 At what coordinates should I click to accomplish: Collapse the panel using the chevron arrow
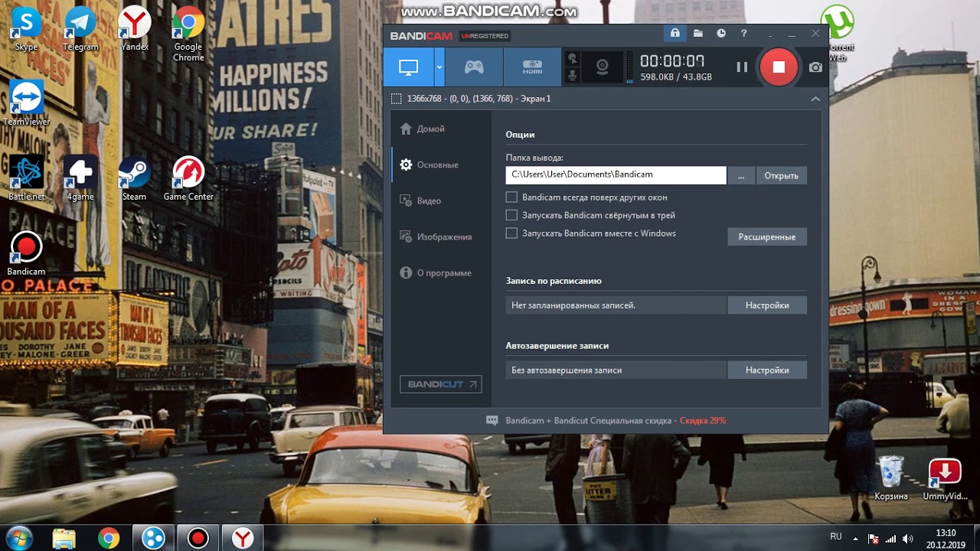pyautogui.click(x=815, y=99)
